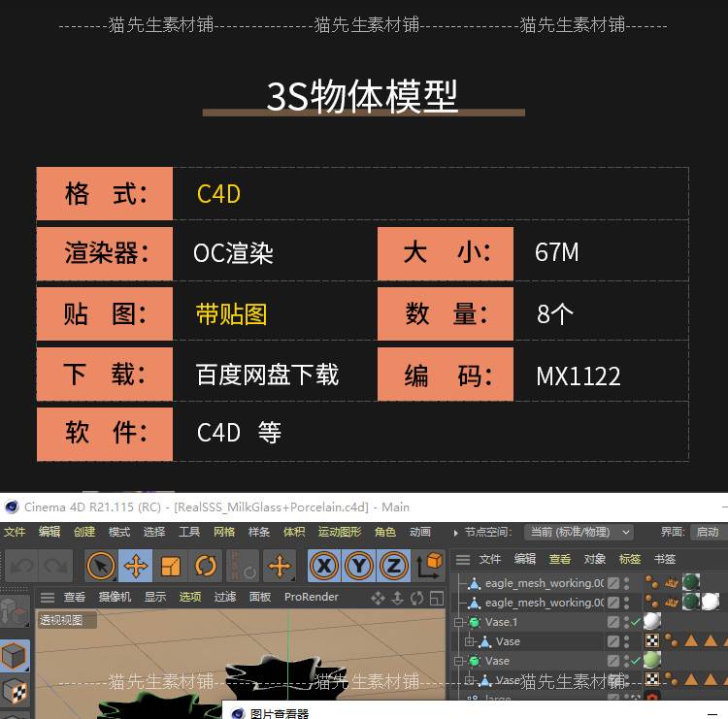Select the Live Selection arrow tool

point(101,566)
